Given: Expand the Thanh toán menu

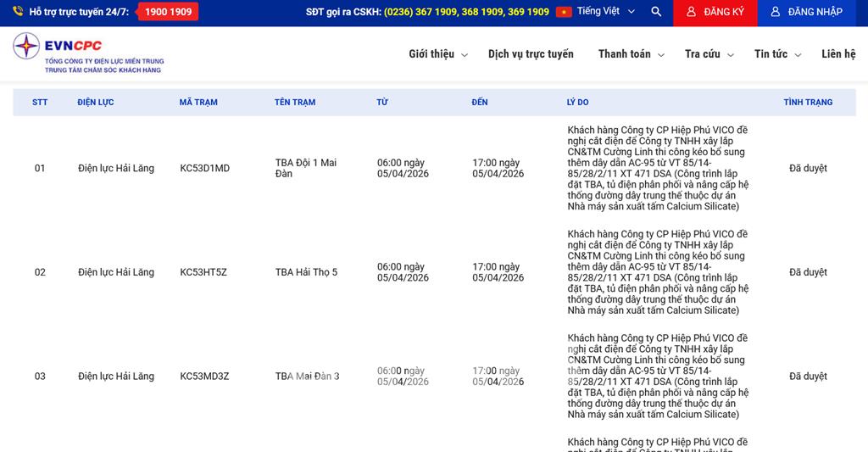Looking at the screenshot, I should 631,54.
